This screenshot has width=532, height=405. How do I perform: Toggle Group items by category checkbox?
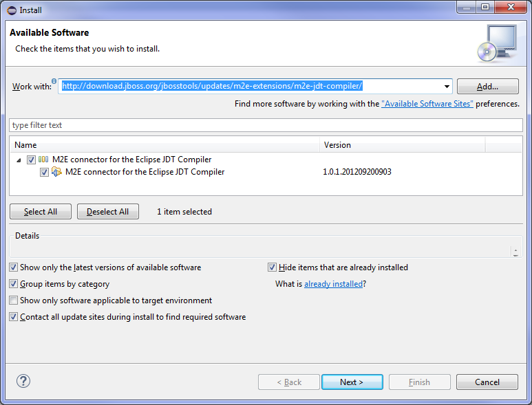(13, 284)
